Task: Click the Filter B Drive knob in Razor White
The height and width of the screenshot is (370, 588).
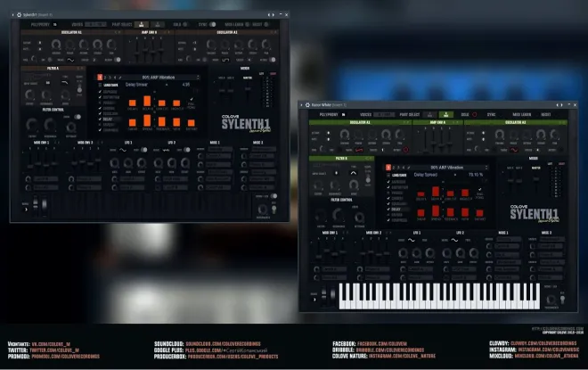Action: [x=354, y=185]
